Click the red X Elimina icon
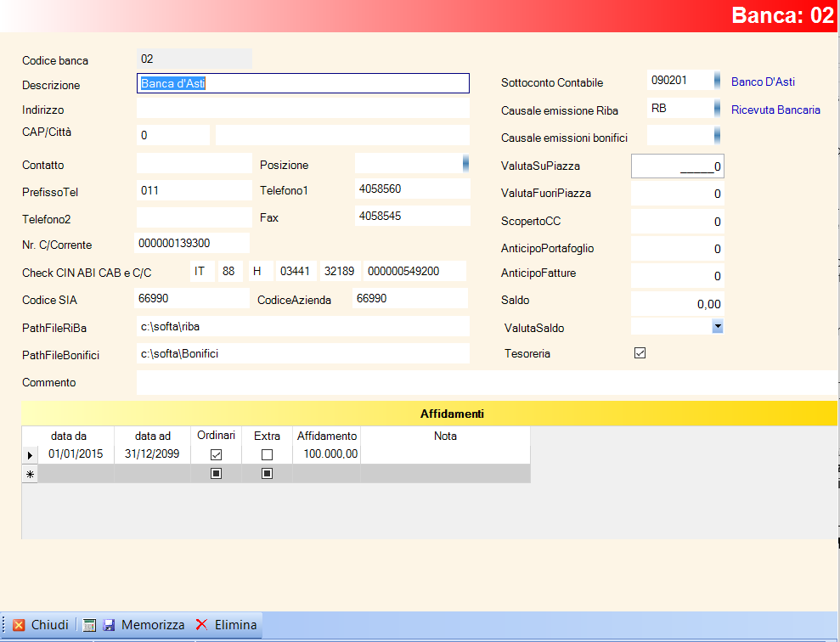 click(x=201, y=624)
